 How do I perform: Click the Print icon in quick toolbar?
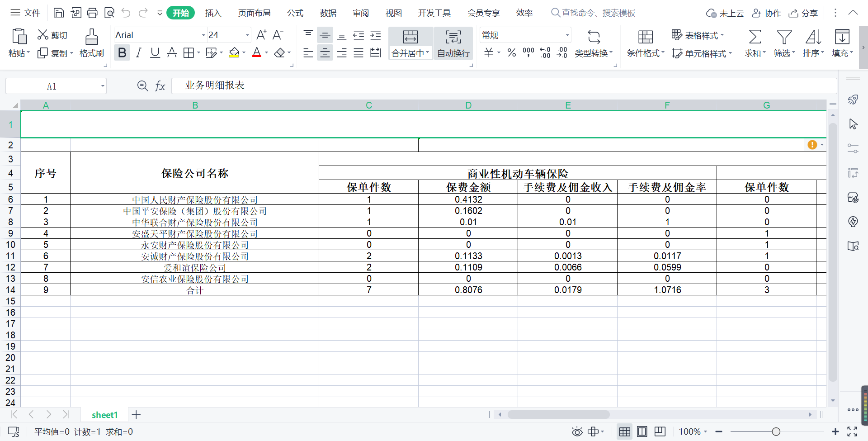click(x=92, y=13)
